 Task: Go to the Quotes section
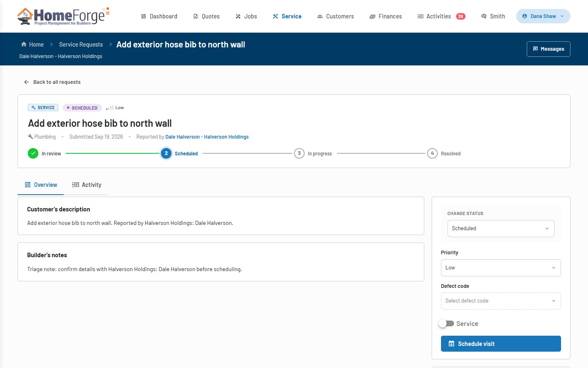coord(207,16)
